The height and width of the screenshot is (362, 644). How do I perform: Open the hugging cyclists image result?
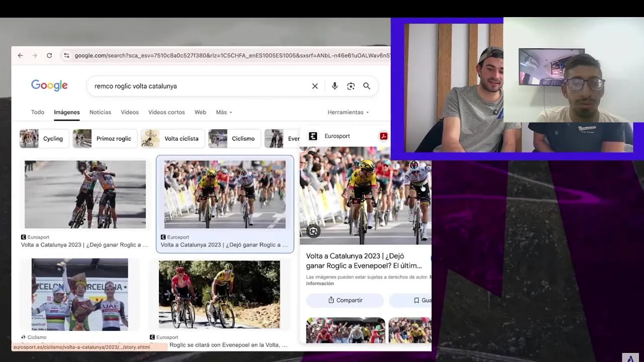click(85, 194)
